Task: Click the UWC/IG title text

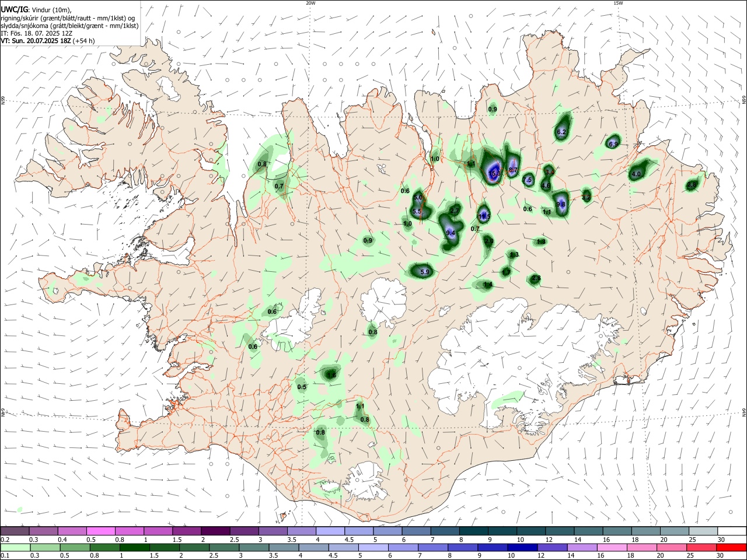Action: (14, 9)
